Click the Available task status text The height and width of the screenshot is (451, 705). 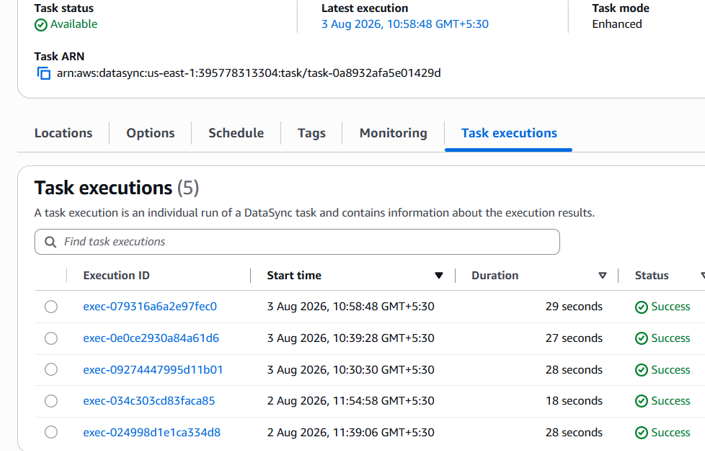(74, 24)
